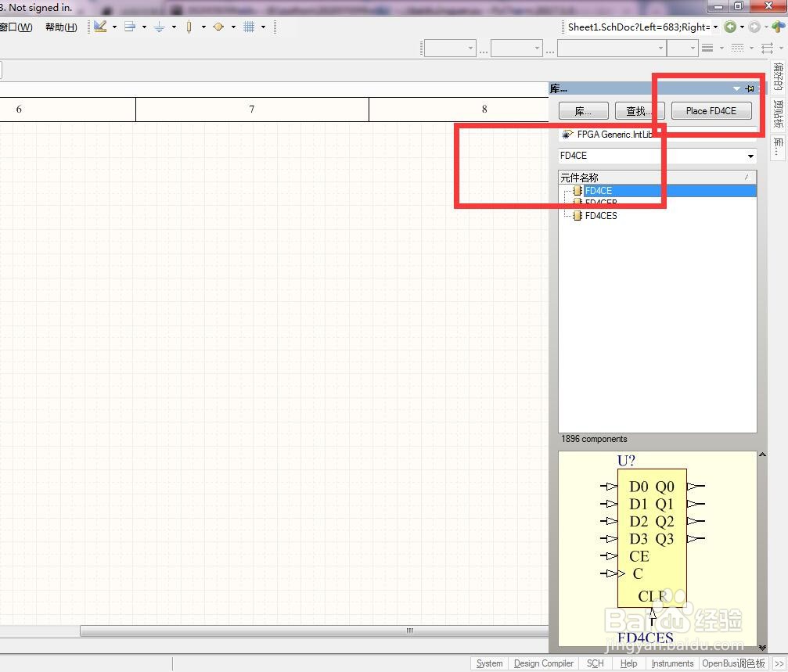Viewport: 788px width, 672px height.
Task: Click the dotted line pattern icon
Action: click(737, 49)
